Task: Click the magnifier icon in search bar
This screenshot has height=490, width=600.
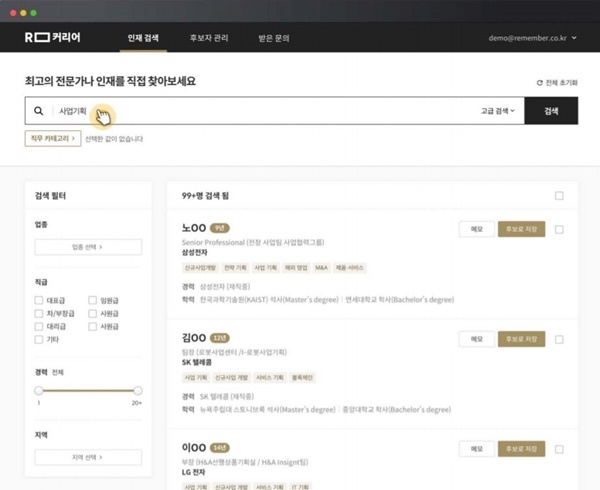Action: coord(39,111)
